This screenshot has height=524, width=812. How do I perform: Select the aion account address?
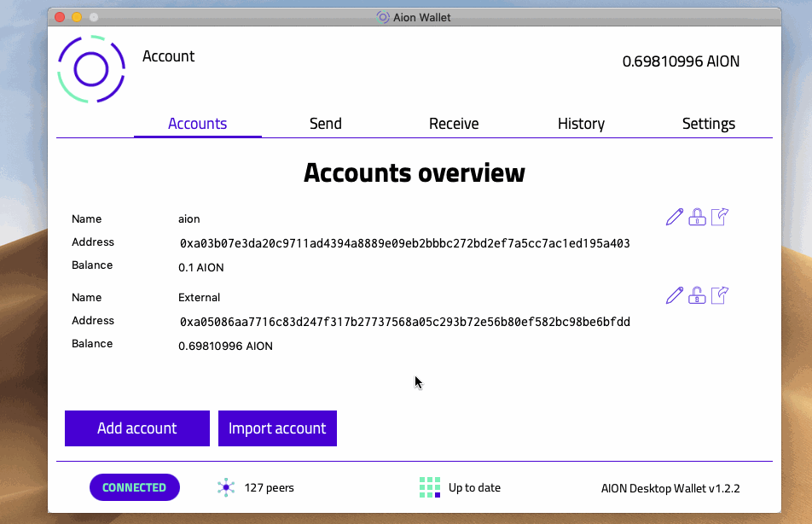tap(405, 243)
